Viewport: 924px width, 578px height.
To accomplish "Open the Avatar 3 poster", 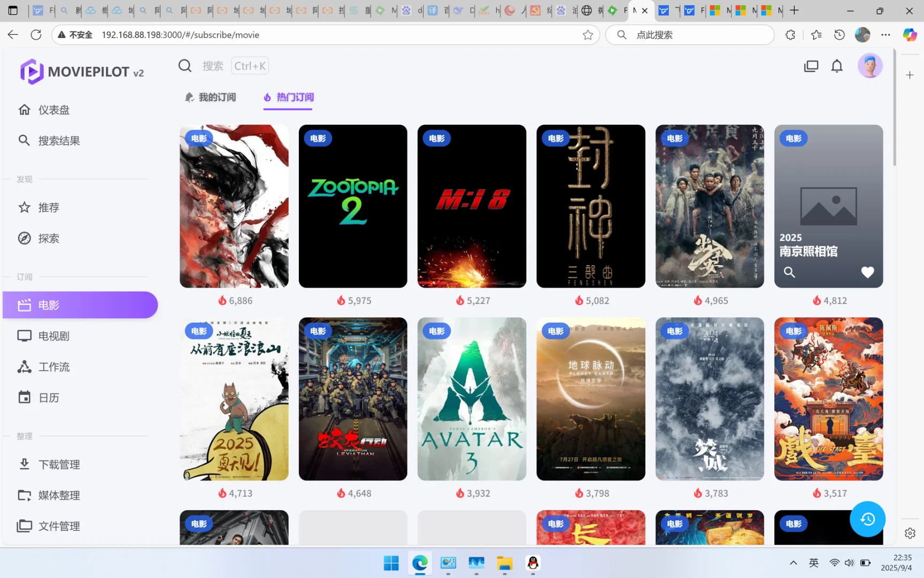I will click(x=472, y=399).
